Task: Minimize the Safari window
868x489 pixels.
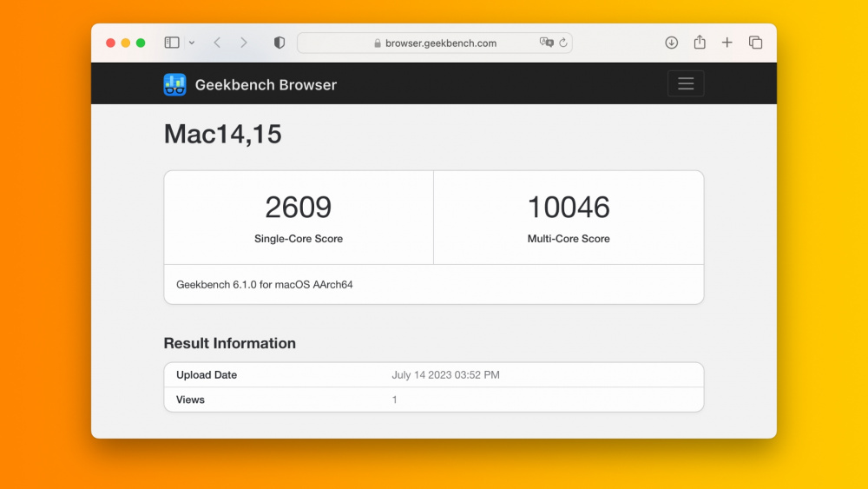Action: 126,43
